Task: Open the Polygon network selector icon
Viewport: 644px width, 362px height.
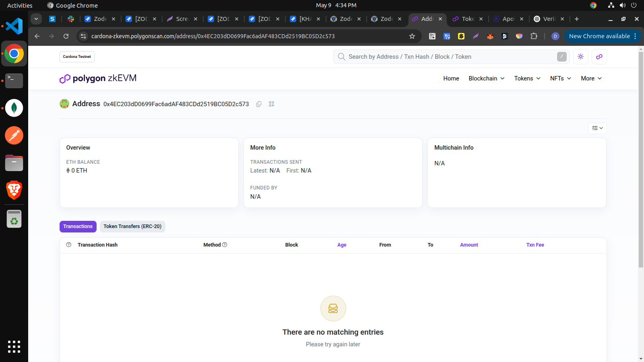Action: pyautogui.click(x=599, y=57)
